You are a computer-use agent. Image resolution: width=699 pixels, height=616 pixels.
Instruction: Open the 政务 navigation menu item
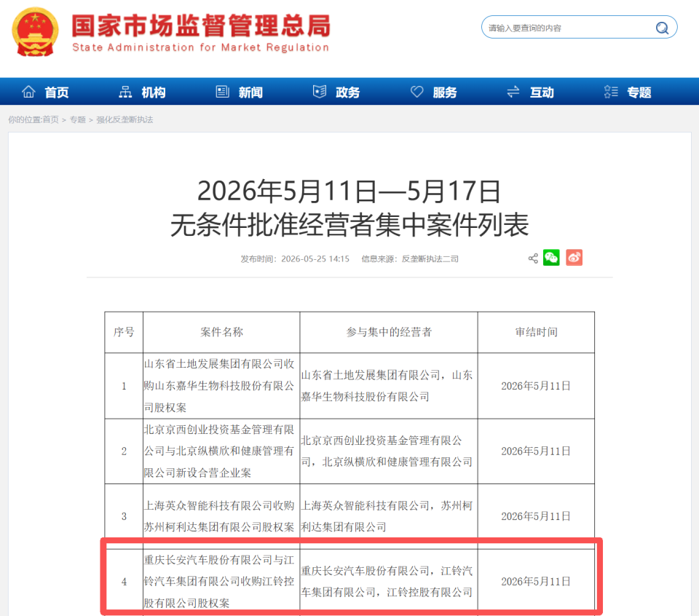pos(348,92)
